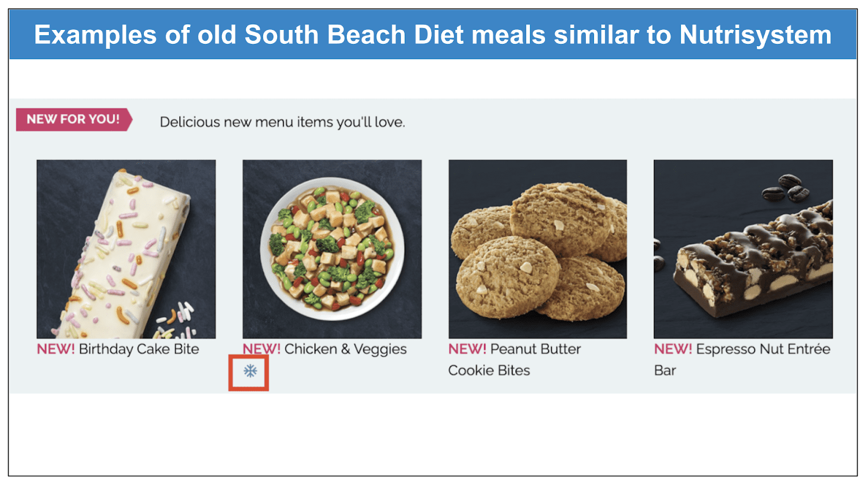Select the pink NEW! tag before Peanut Butter
Image resolution: width=868 pixels, height=488 pixels.
click(467, 349)
